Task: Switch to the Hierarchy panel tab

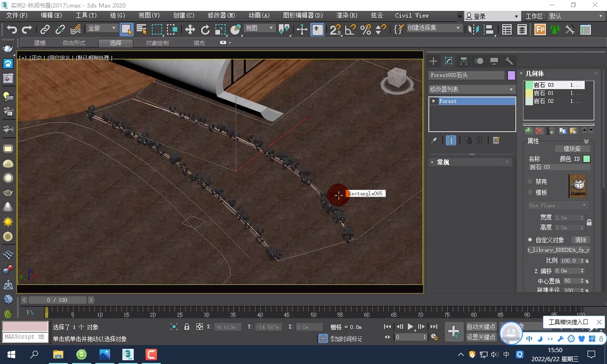Action: click(x=464, y=61)
